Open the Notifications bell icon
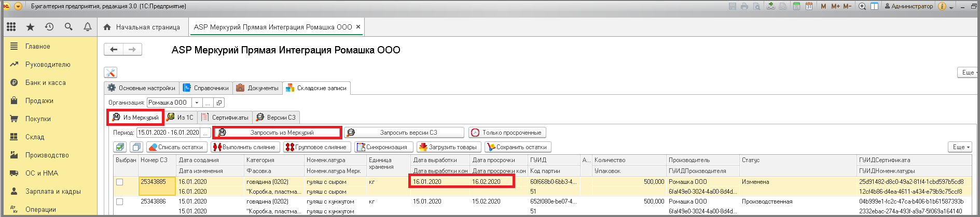Image resolution: width=980 pixels, height=217 pixels. coord(88,27)
